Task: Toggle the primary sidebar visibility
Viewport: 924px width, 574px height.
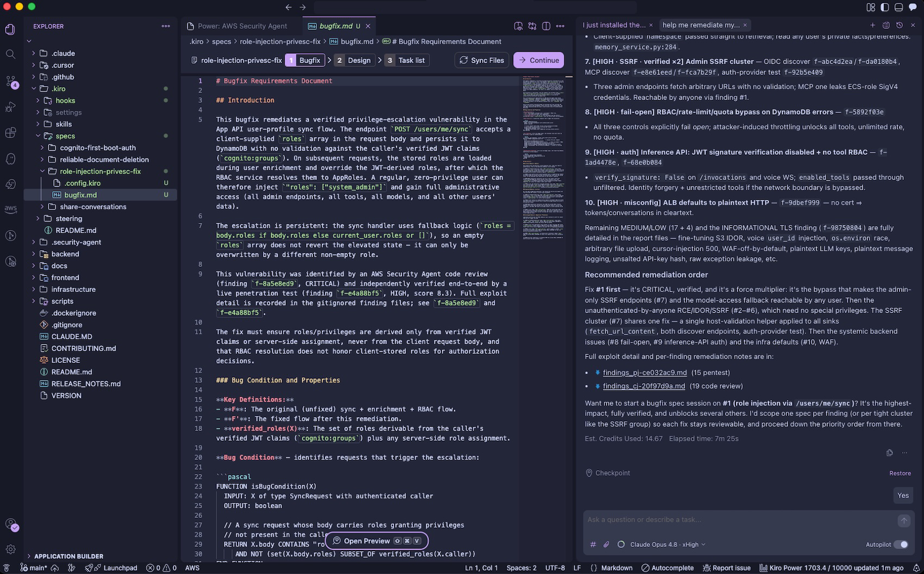Action: pos(885,7)
